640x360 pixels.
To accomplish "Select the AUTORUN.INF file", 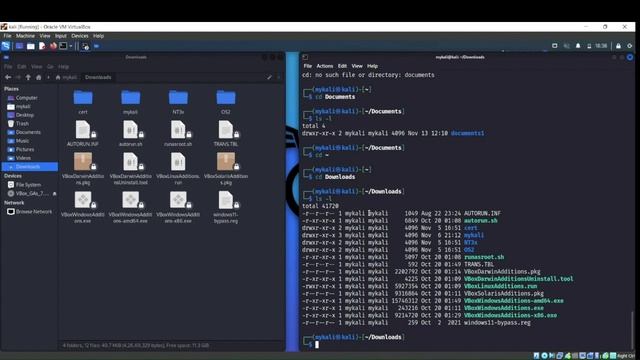I will coord(83,130).
